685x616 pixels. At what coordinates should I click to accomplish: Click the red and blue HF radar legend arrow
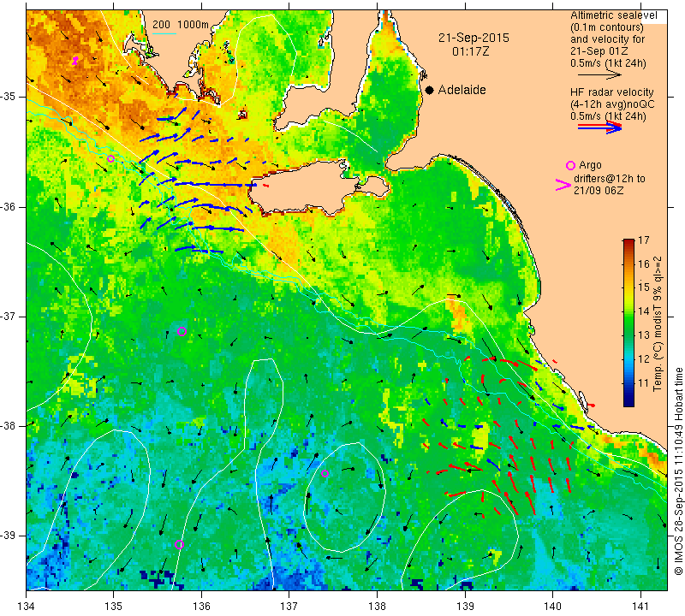coord(599,127)
